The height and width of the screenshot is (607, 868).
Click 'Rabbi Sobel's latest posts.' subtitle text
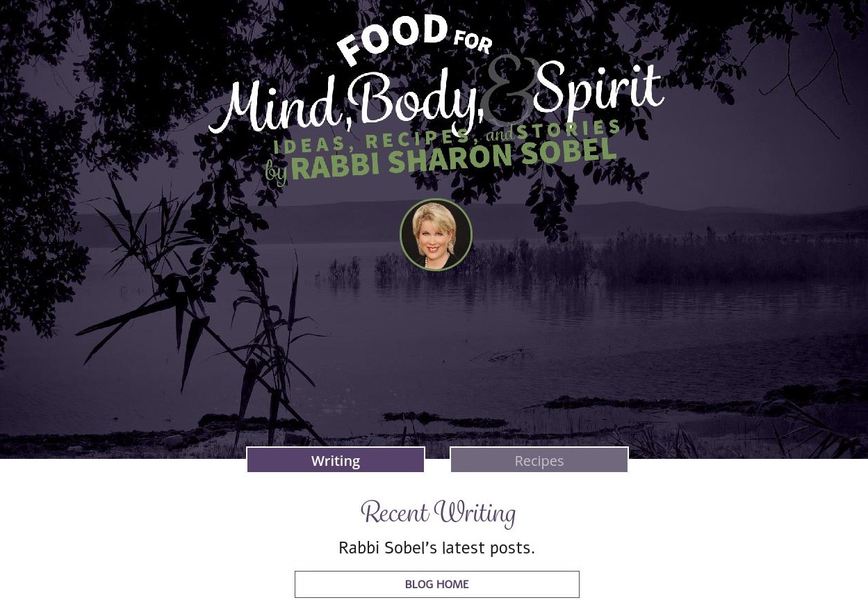(x=436, y=548)
